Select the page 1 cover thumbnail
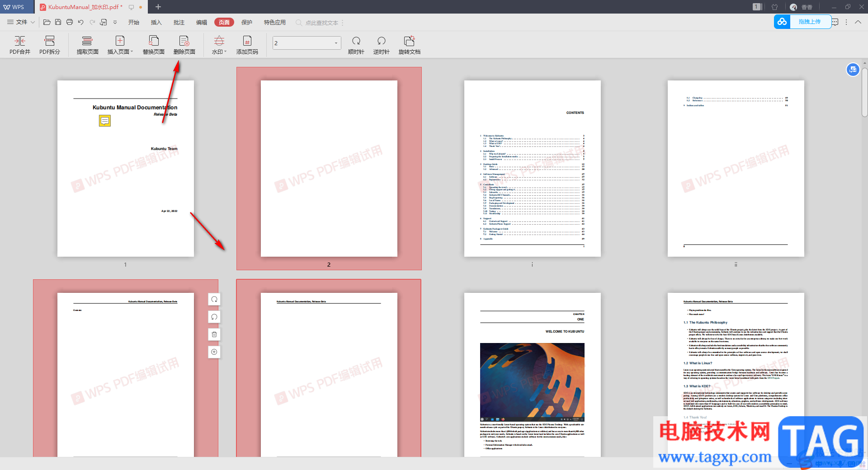 click(126, 169)
